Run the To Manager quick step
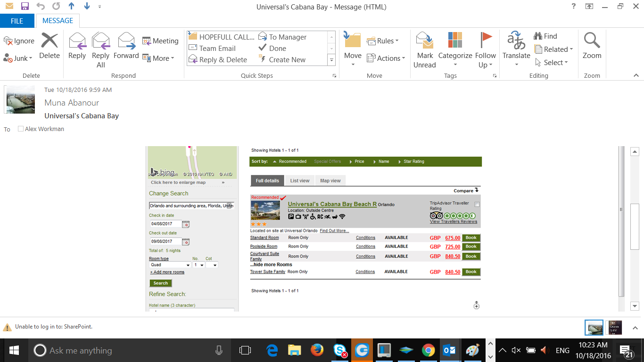This screenshot has width=644, height=362. click(x=282, y=37)
